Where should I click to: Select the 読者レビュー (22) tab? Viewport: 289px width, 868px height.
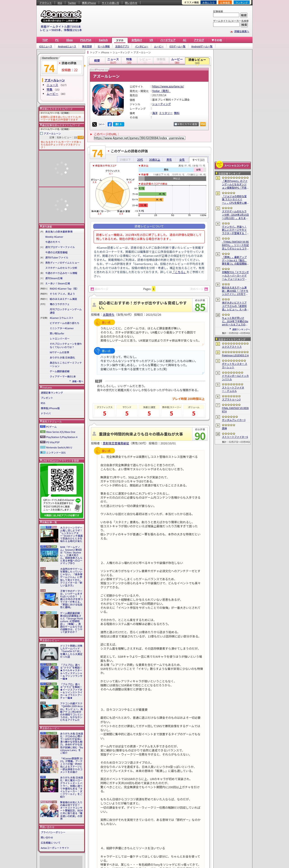(197, 61)
